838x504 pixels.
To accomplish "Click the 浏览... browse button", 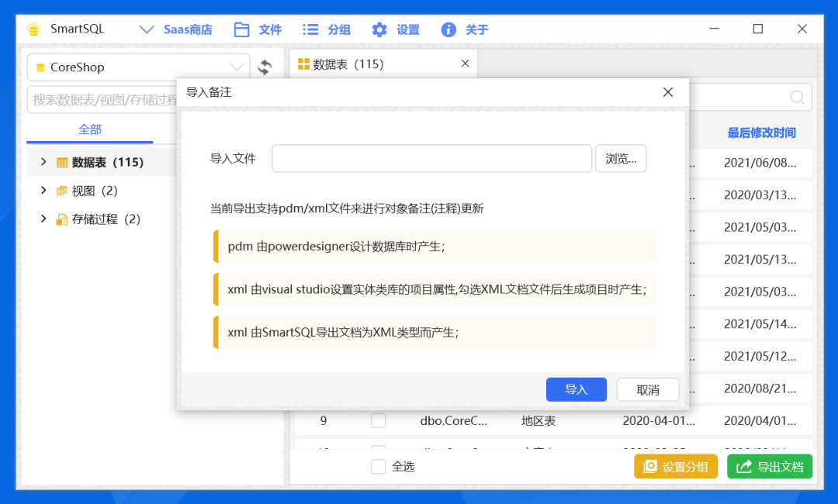I will [621, 159].
